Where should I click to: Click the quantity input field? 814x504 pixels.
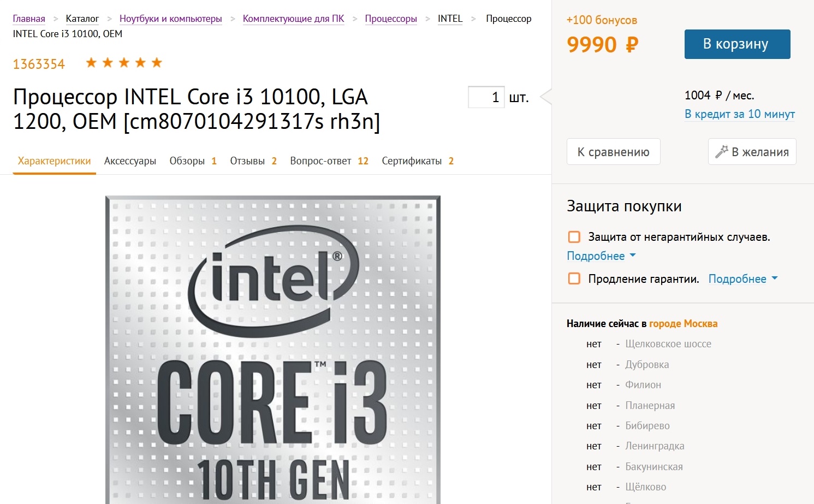pos(486,98)
